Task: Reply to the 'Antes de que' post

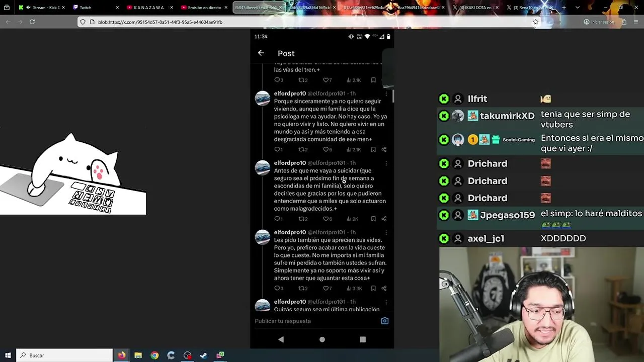Action: (x=279, y=219)
